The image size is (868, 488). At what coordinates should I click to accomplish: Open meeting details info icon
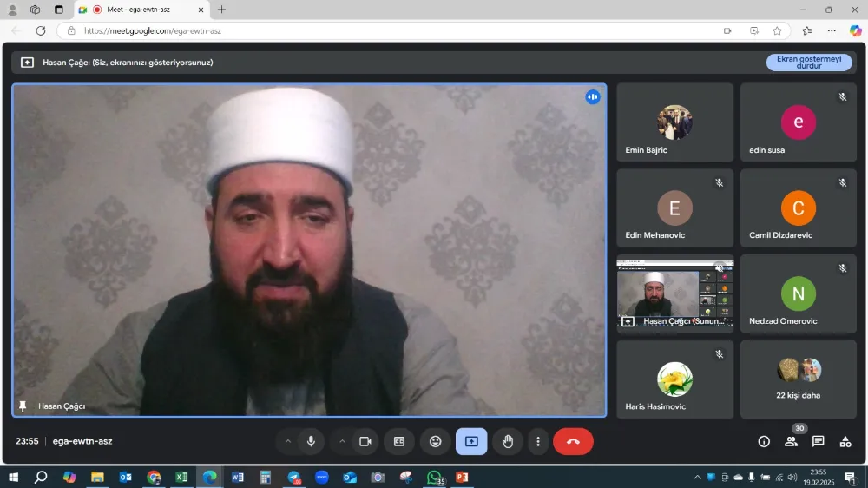764,441
